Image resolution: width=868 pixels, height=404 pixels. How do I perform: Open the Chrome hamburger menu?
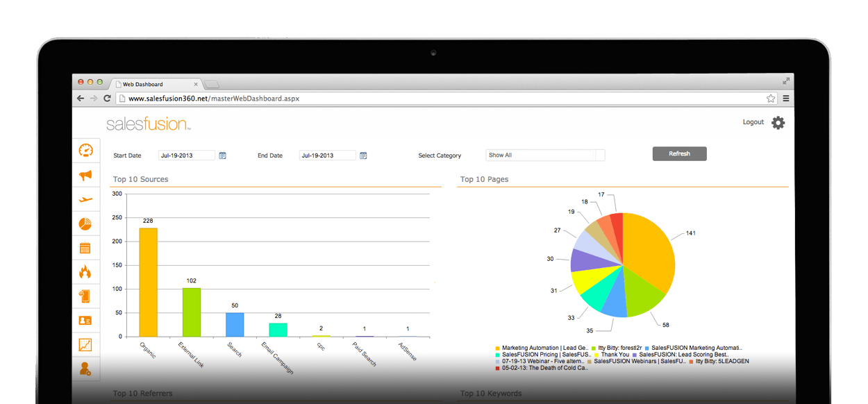[x=786, y=99]
